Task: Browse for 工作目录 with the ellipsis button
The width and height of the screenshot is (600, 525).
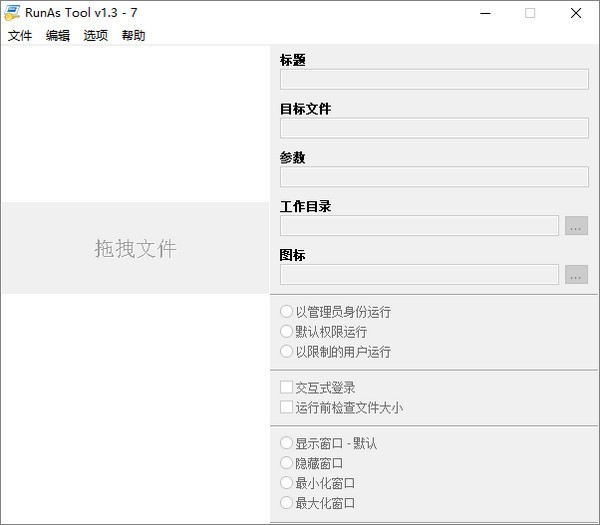Action: [576, 226]
